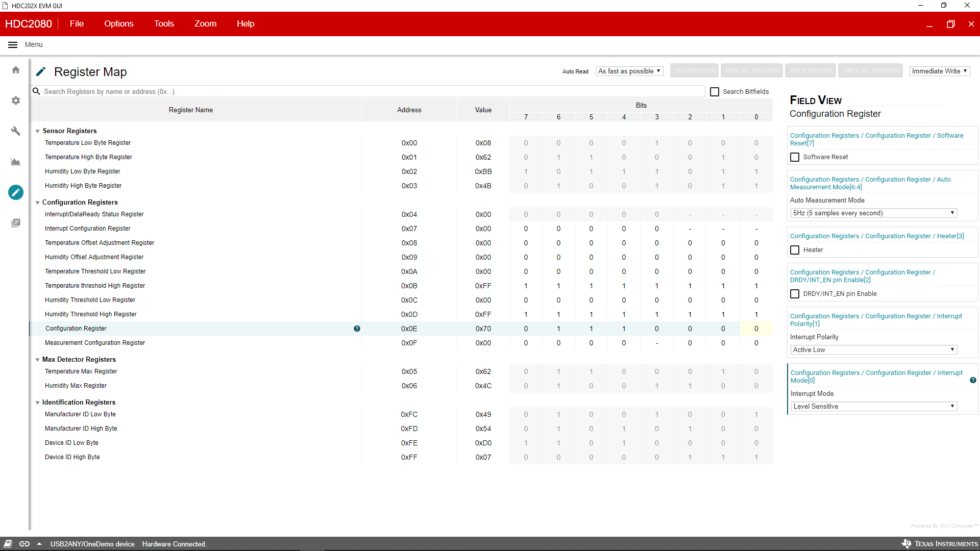Click the pencil icon beside Register Map title
This screenshot has width=980, height=551.
point(41,71)
